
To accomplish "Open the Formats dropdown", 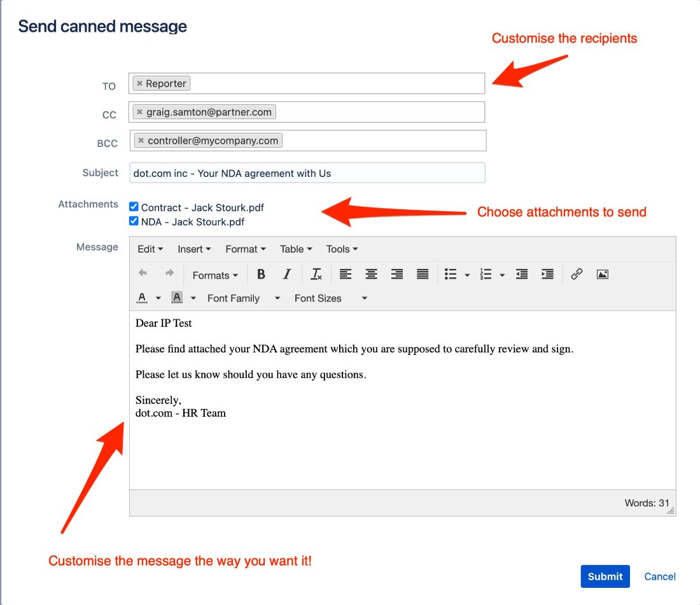I will (215, 275).
